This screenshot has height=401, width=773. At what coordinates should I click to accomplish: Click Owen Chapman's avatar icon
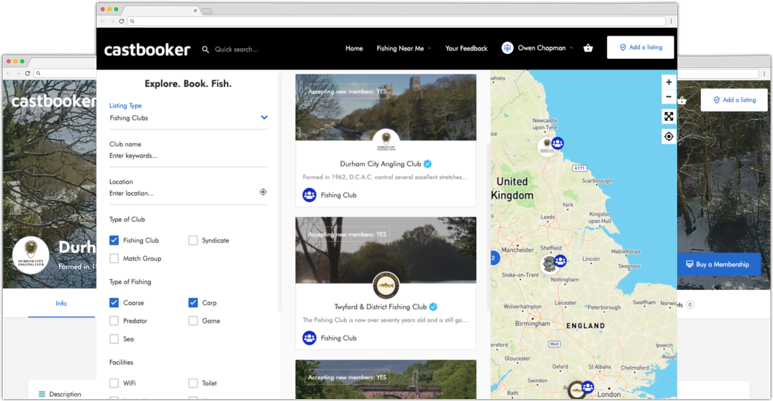point(507,48)
